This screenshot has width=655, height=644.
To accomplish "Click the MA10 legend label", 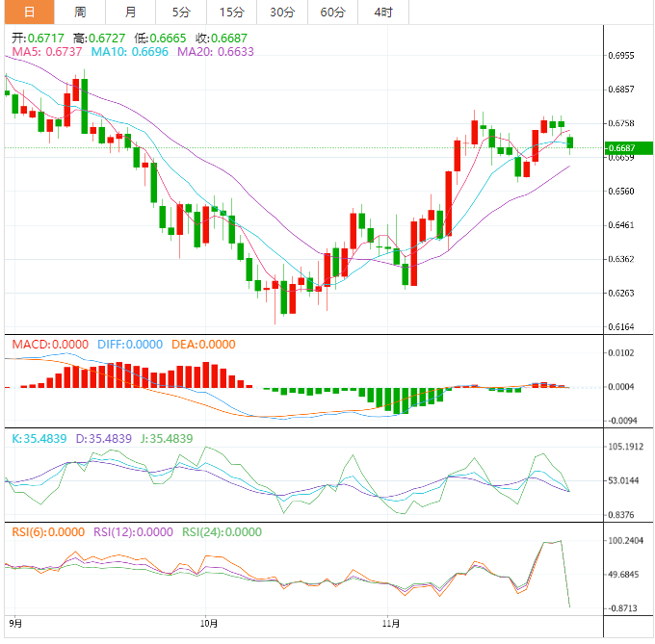I will click(x=131, y=52).
